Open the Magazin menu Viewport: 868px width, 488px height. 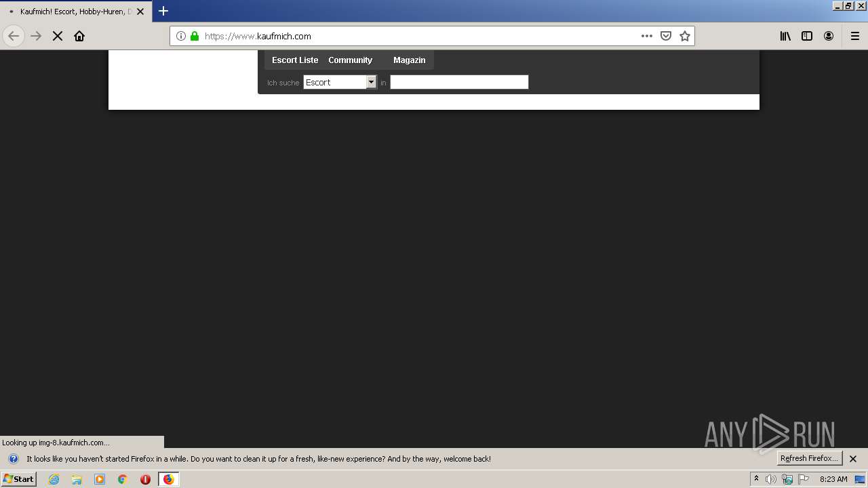(x=409, y=60)
